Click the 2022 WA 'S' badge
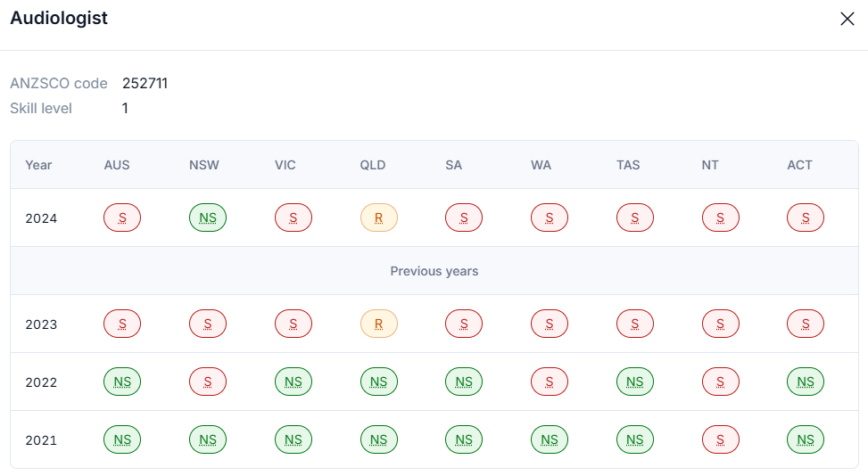This screenshot has width=868, height=476. 550,382
